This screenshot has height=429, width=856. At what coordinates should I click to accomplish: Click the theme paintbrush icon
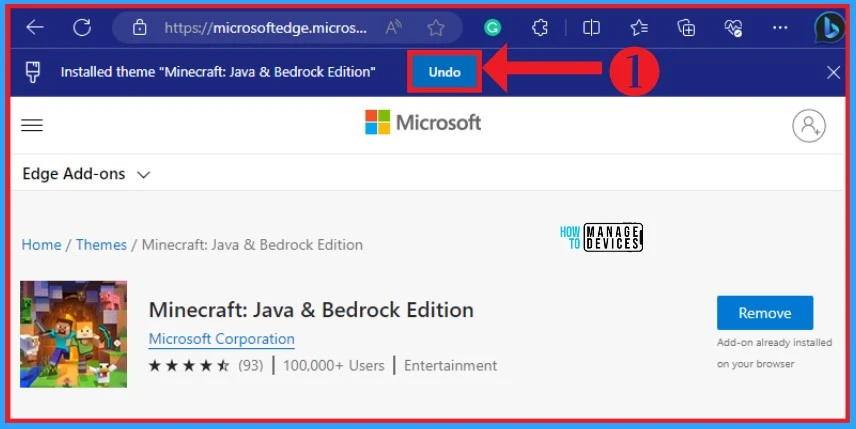(x=33, y=72)
